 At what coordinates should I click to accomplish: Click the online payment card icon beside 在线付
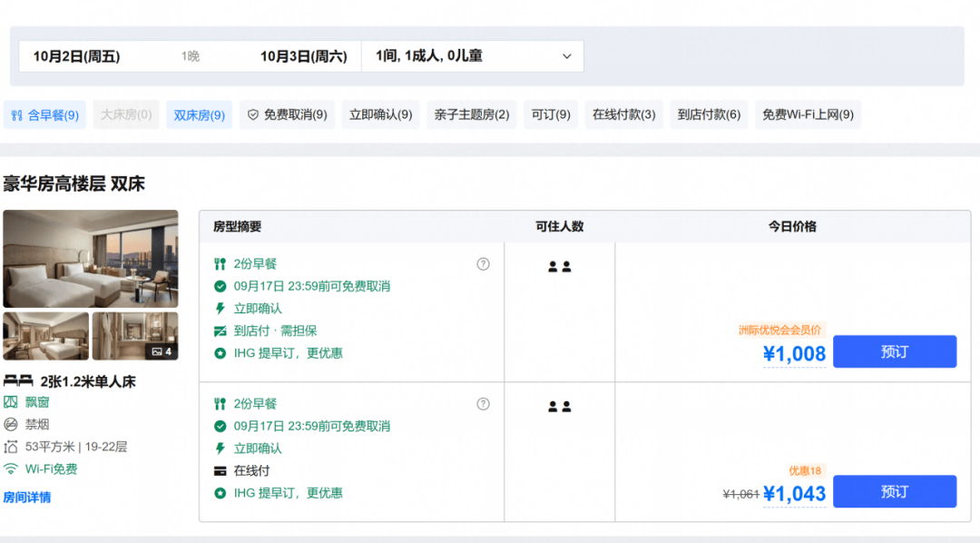pos(220,471)
